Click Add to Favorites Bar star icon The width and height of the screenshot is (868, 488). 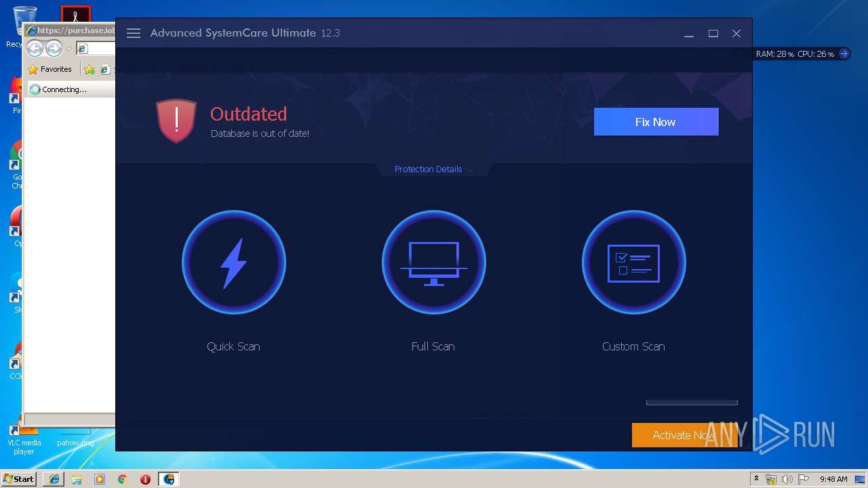click(90, 69)
